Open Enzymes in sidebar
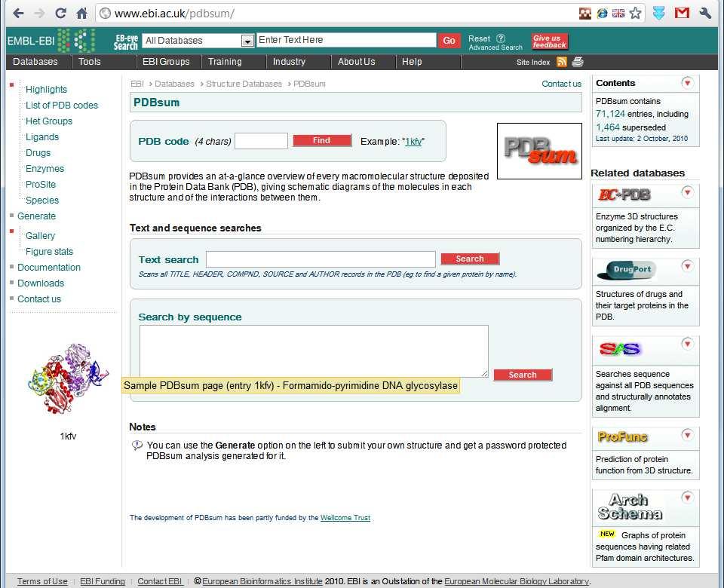724x588 pixels. 44,168
